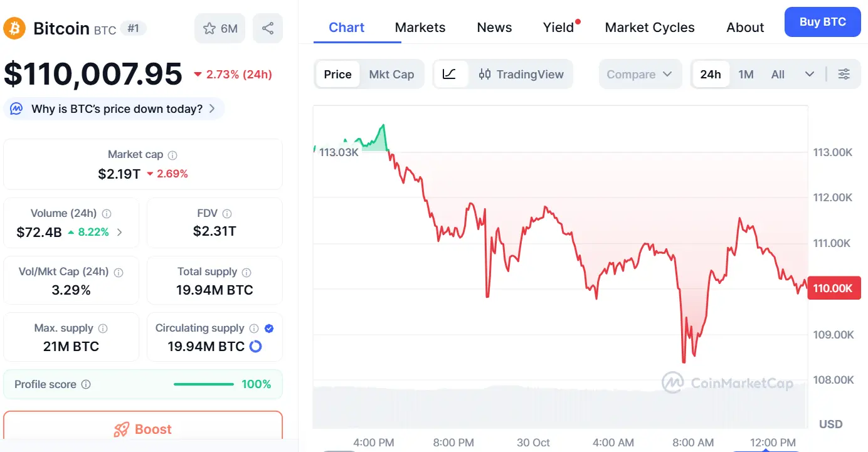Viewport: 868px width, 452px height.
Task: Click the verified checkmark beside Circulating supply
Action: [268, 328]
